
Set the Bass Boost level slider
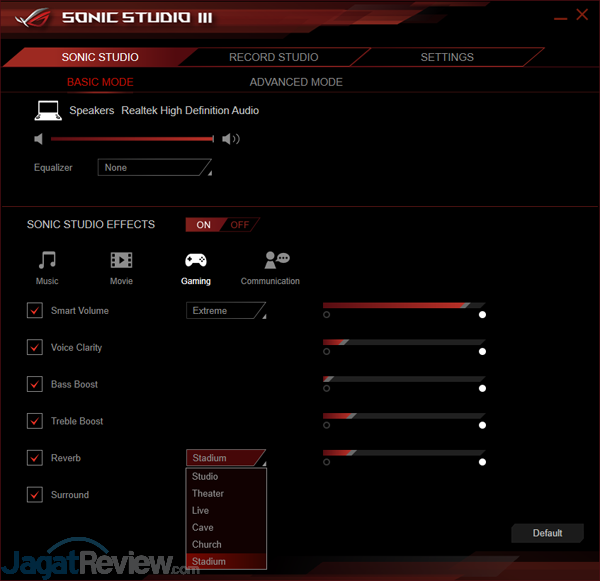(x=404, y=379)
